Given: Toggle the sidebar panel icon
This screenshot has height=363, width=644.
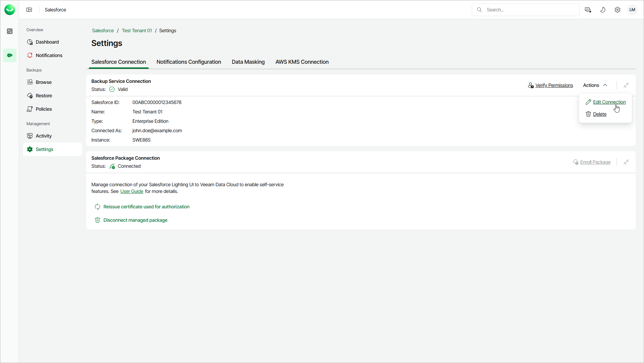Looking at the screenshot, I should (29, 10).
